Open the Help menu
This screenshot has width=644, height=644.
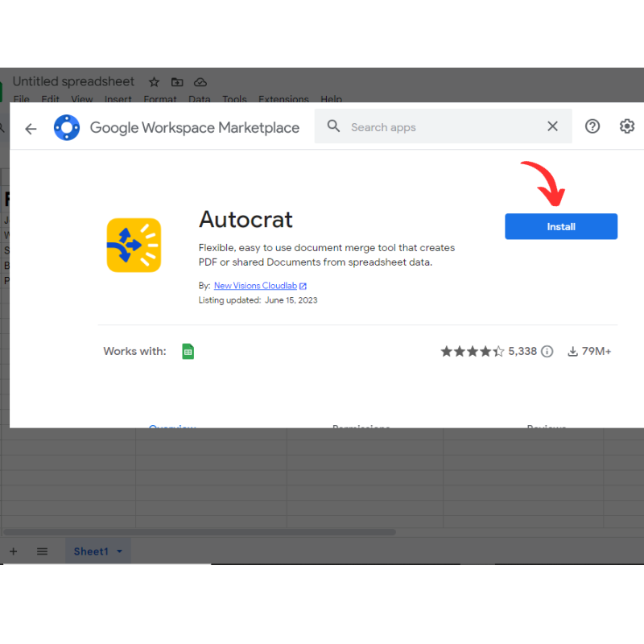coord(331,99)
